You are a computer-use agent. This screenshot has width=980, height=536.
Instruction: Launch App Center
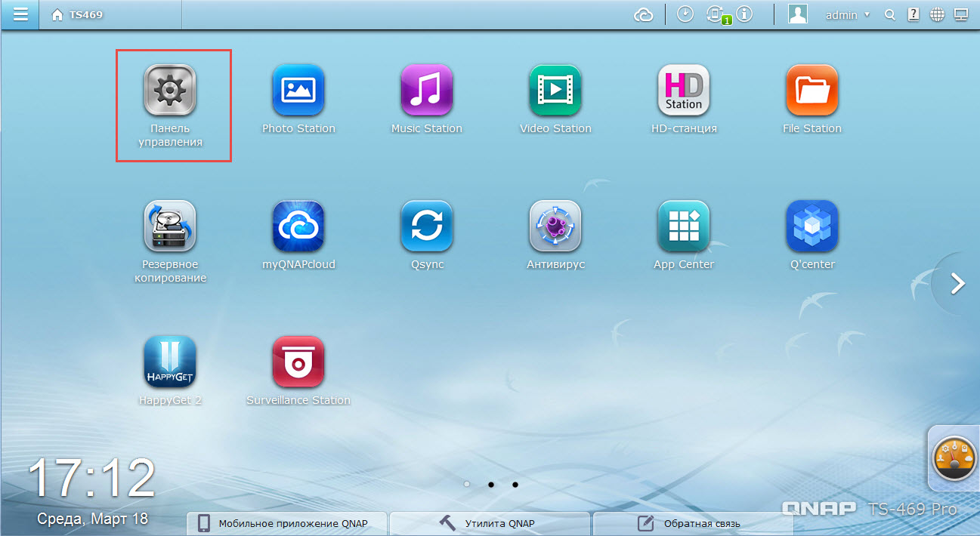click(684, 226)
